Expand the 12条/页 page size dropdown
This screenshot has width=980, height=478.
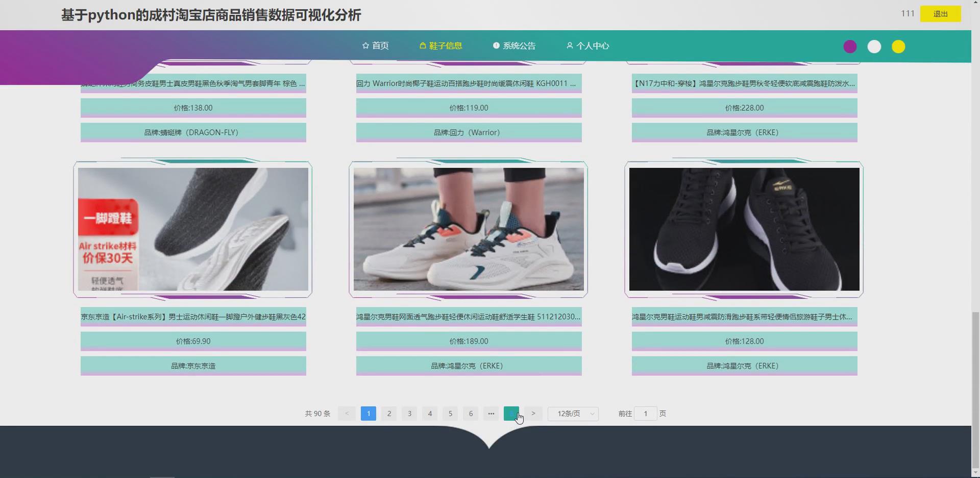(x=573, y=414)
